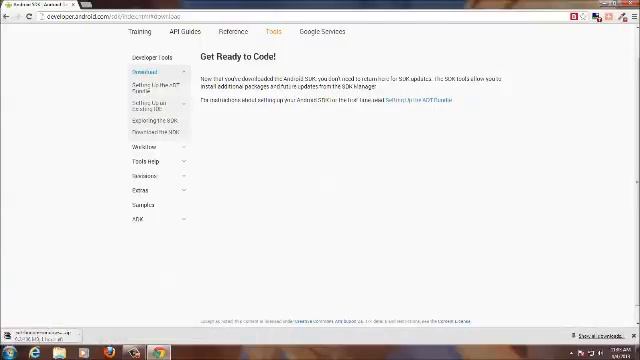The width and height of the screenshot is (640, 360).
Task: Switch to the Chrome taskbar button
Action: coord(159,352)
